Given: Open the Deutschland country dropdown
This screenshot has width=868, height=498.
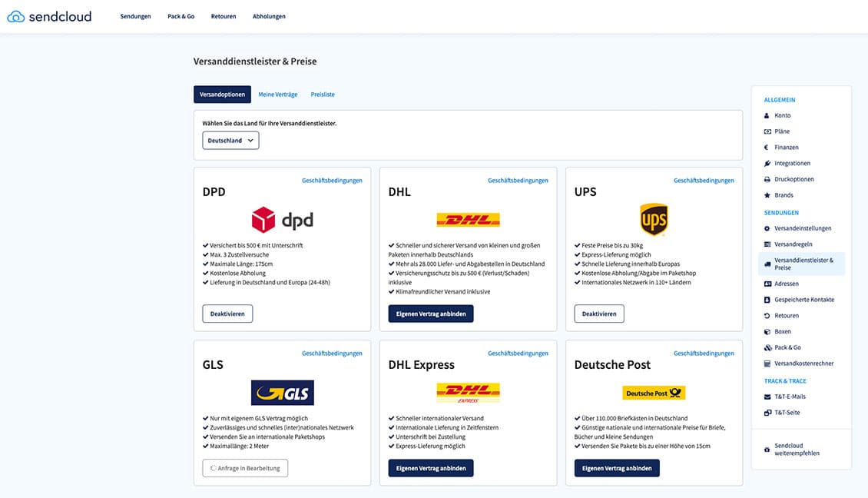Looking at the screenshot, I should tap(230, 141).
